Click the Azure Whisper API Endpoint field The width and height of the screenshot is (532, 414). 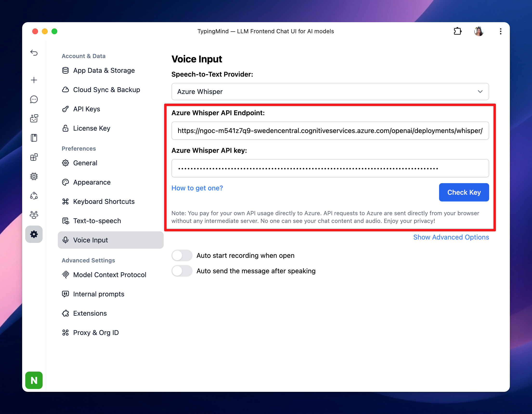pyautogui.click(x=330, y=131)
